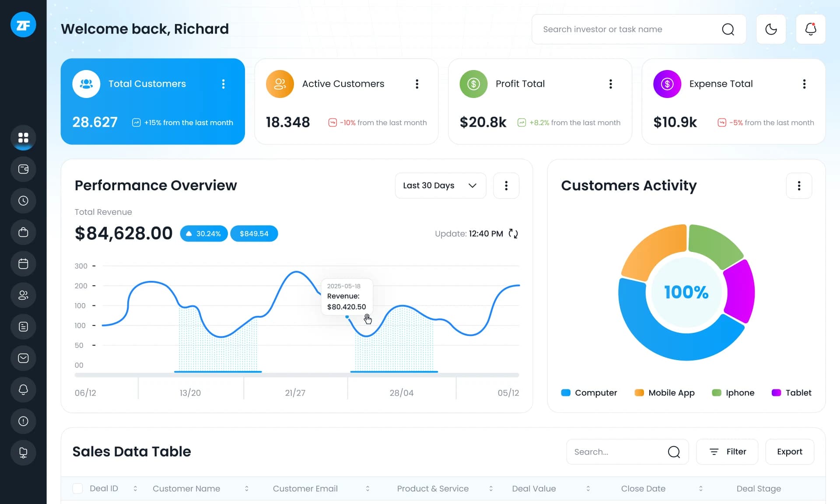Select the Customers icon in the sidebar

pyautogui.click(x=23, y=295)
